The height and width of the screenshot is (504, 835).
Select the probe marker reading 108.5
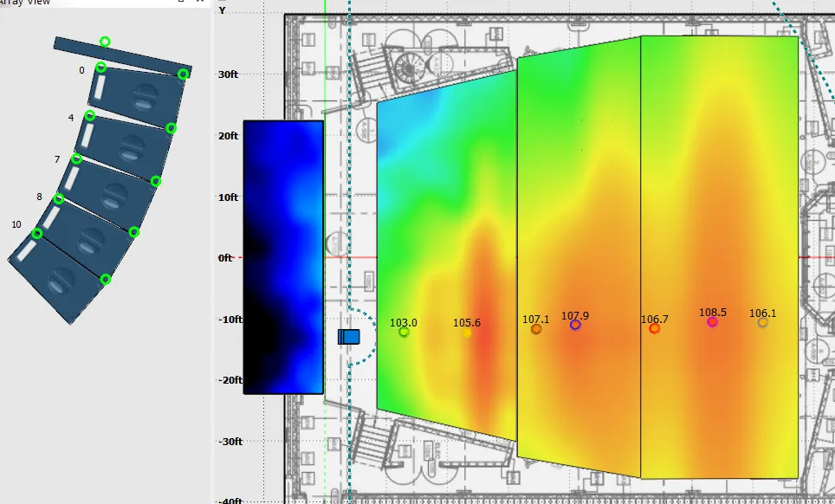pyautogui.click(x=712, y=322)
